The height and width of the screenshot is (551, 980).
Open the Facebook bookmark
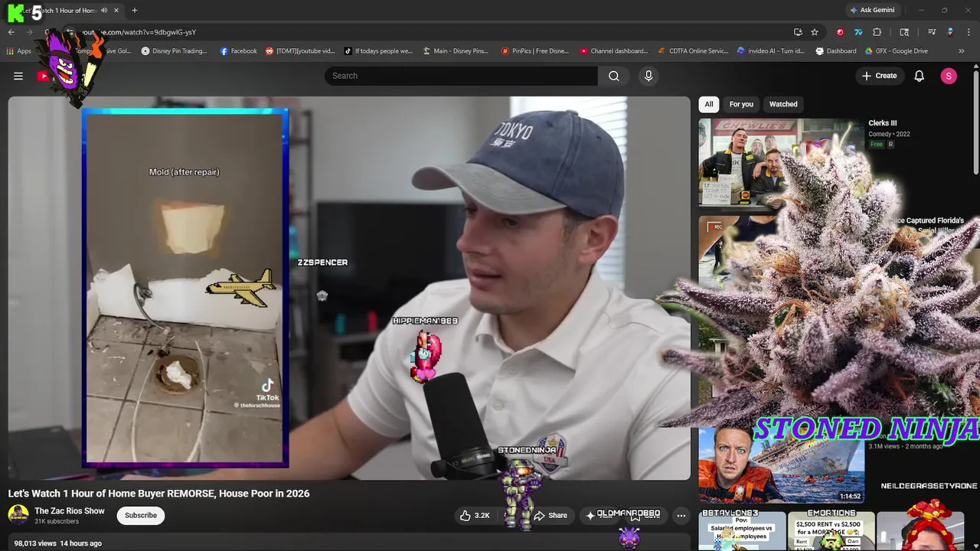pos(238,51)
